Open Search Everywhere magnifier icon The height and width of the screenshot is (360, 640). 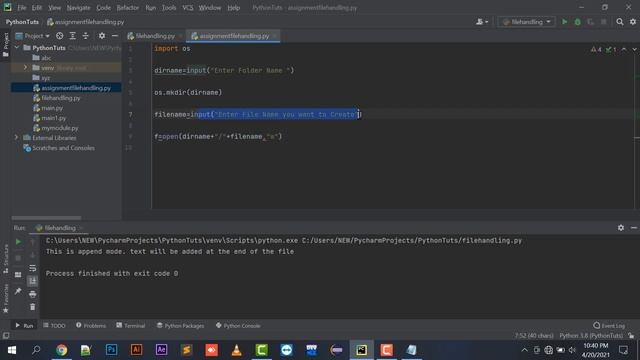point(620,22)
